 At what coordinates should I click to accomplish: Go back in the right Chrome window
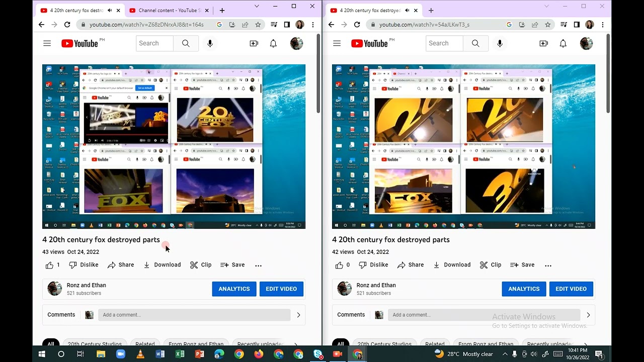(x=331, y=25)
